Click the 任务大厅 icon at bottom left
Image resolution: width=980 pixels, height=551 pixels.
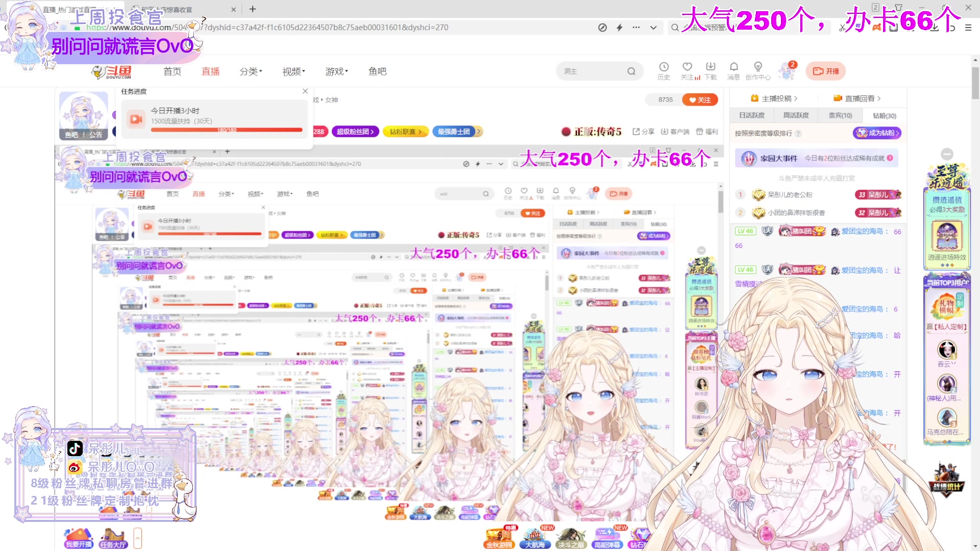(113, 538)
